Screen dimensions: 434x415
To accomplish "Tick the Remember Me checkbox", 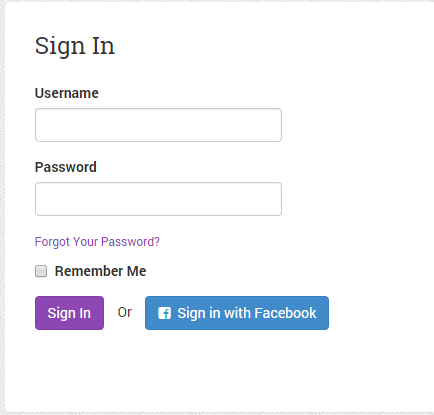I will point(41,271).
